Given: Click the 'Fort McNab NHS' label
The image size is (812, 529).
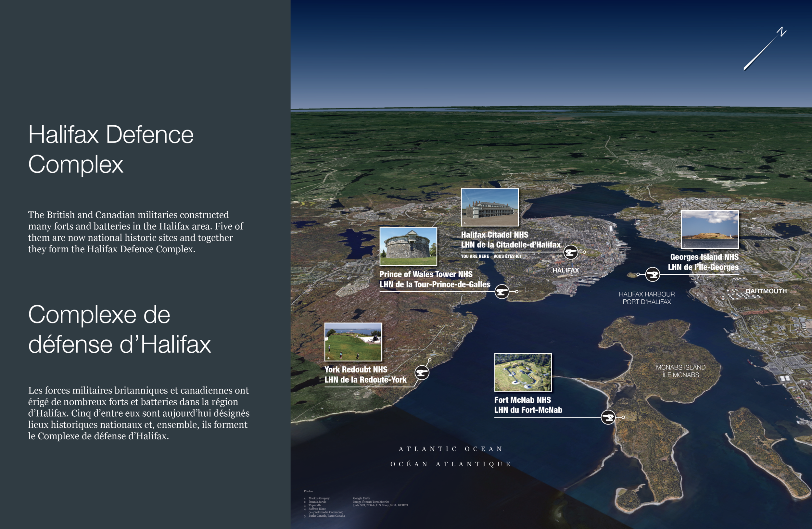Looking at the screenshot, I should (x=523, y=400).
